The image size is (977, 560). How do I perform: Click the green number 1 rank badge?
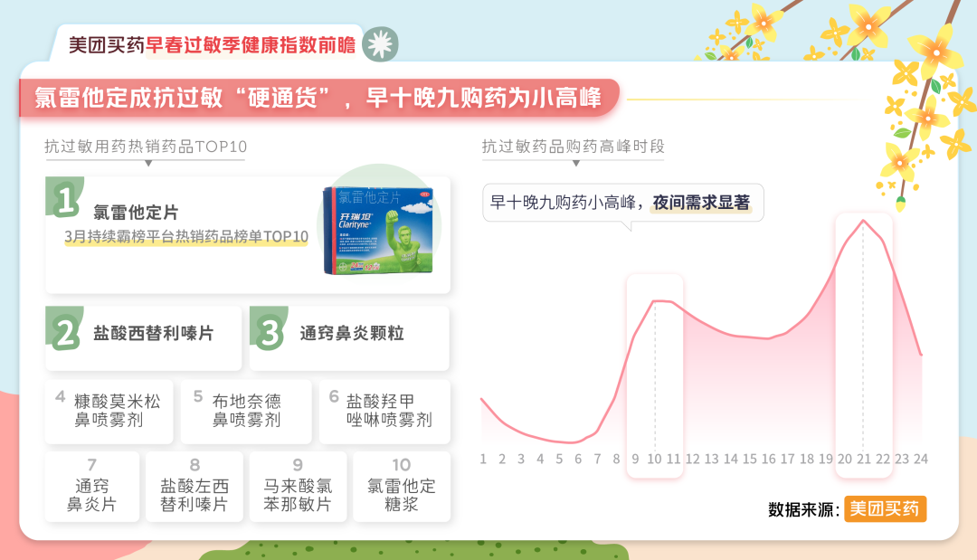(64, 200)
